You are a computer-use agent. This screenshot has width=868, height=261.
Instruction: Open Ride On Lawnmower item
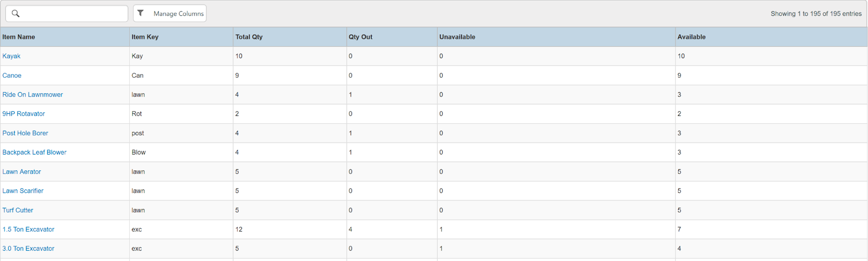(33, 94)
